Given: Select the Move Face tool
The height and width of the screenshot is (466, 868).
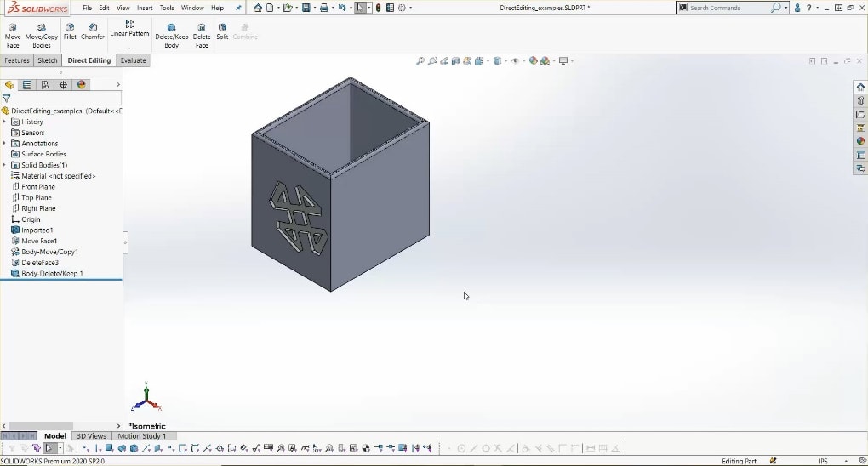Looking at the screenshot, I should (x=12, y=36).
